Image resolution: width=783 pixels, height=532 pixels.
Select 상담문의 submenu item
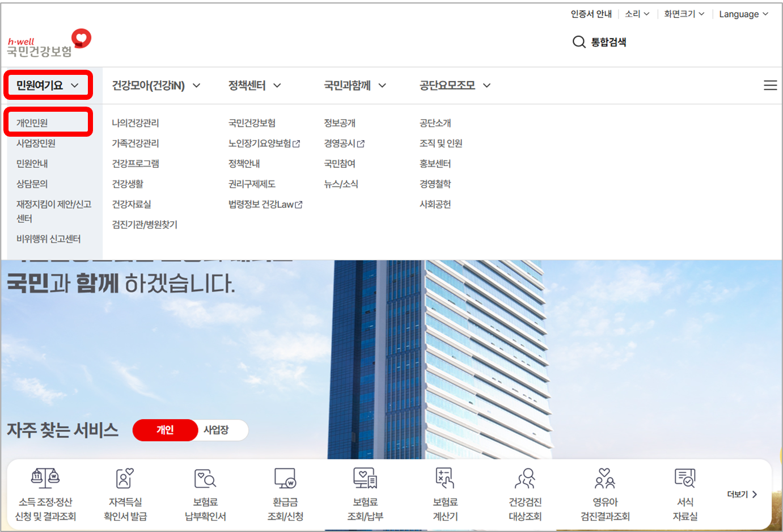(32, 184)
